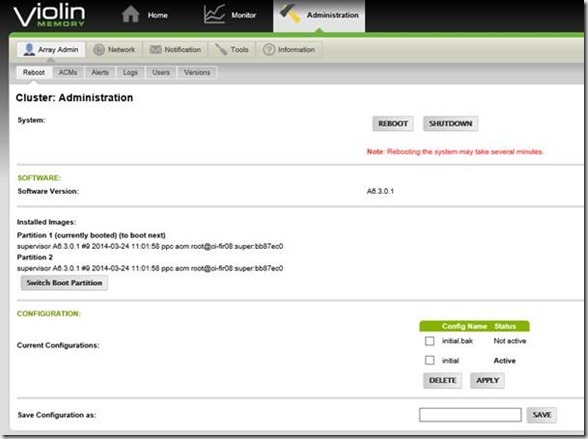Check the initial.bak configuration checkbox
The image size is (588, 439).
430,341
